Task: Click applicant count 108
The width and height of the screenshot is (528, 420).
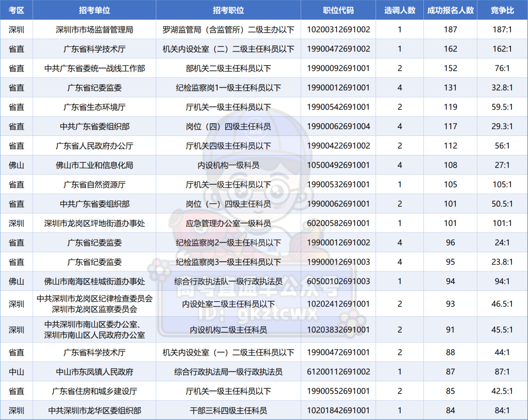Action: click(x=450, y=165)
